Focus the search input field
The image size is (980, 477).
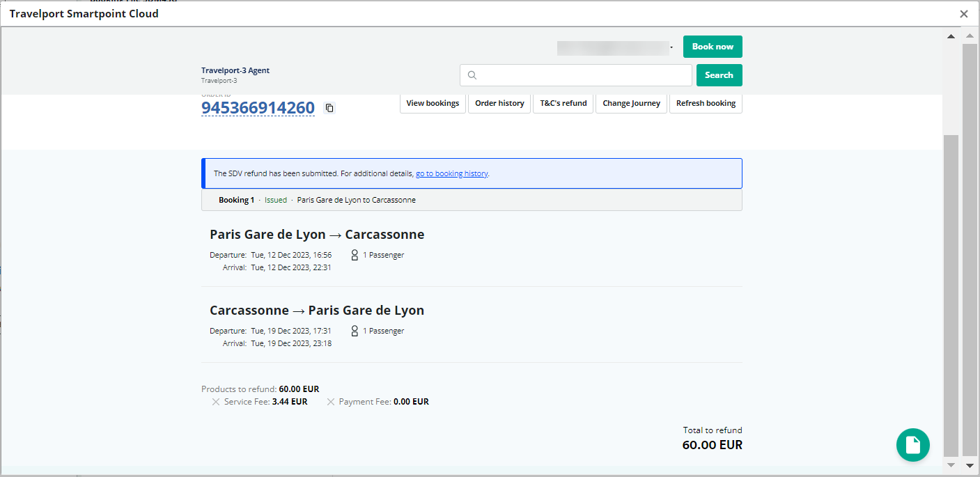click(576, 75)
